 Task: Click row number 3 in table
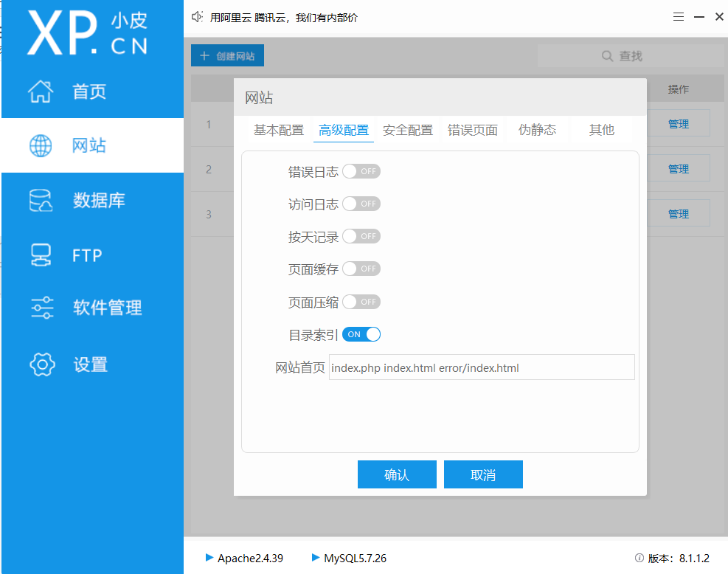(209, 214)
